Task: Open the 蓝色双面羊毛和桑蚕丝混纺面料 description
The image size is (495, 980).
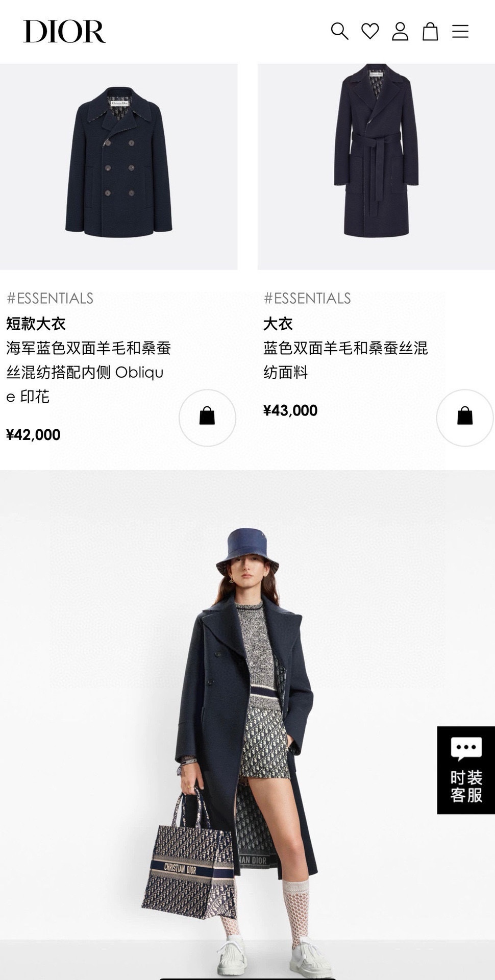Action: [345, 360]
